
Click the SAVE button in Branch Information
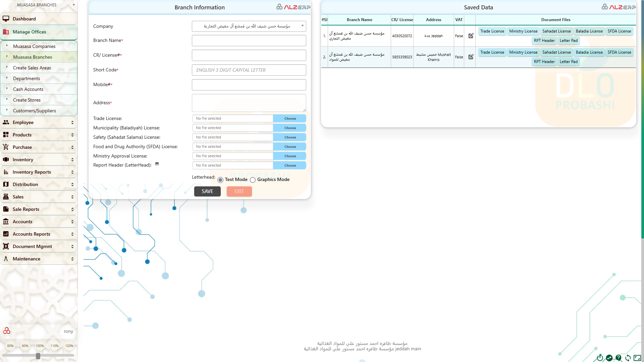coord(207,191)
